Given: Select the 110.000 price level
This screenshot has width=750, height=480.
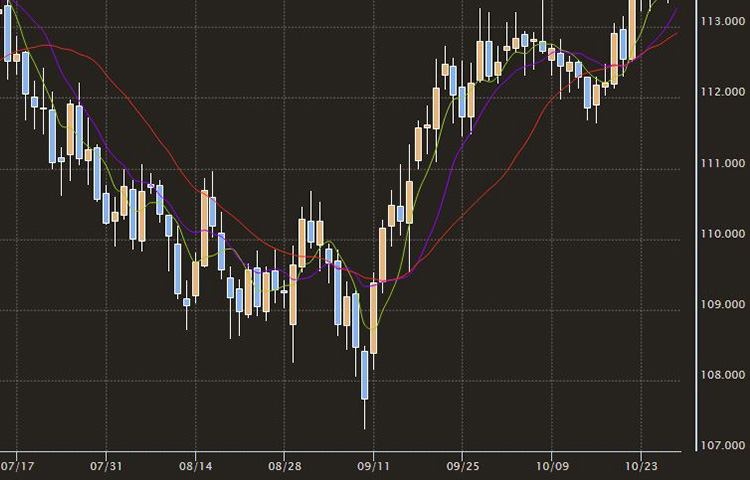Looking at the screenshot, I should (723, 234).
